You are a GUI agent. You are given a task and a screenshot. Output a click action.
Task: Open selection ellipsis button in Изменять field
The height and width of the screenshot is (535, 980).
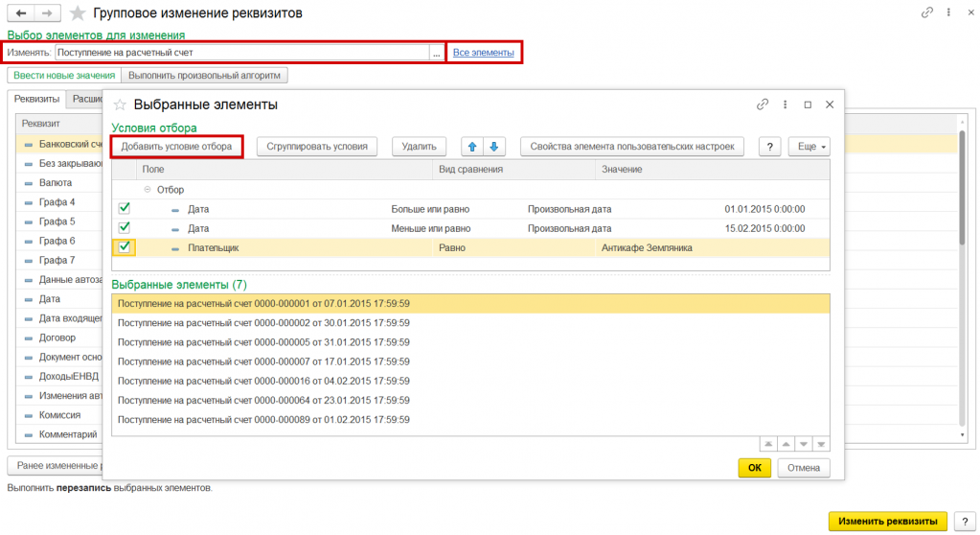coord(437,53)
